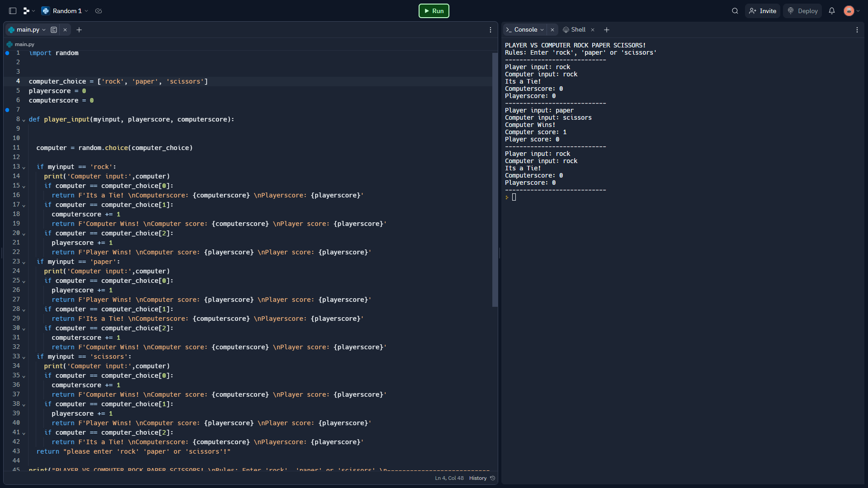This screenshot has width=868, height=488.
Task: Close the main.py tab
Action: coord(65,30)
